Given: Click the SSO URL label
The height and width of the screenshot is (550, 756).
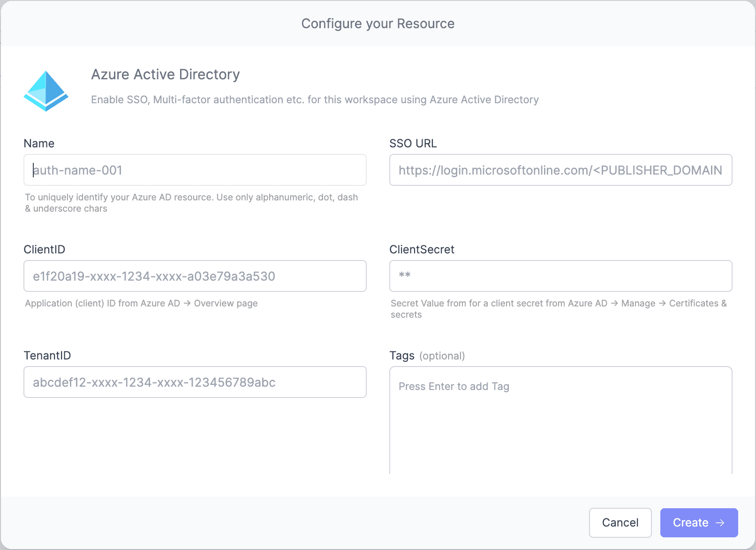Looking at the screenshot, I should point(413,144).
